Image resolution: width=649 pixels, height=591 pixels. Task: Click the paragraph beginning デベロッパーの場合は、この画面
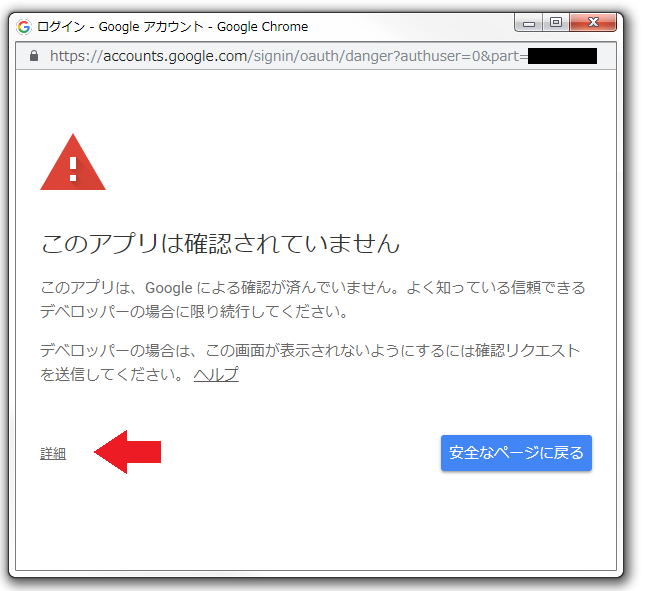pyautogui.click(x=310, y=363)
